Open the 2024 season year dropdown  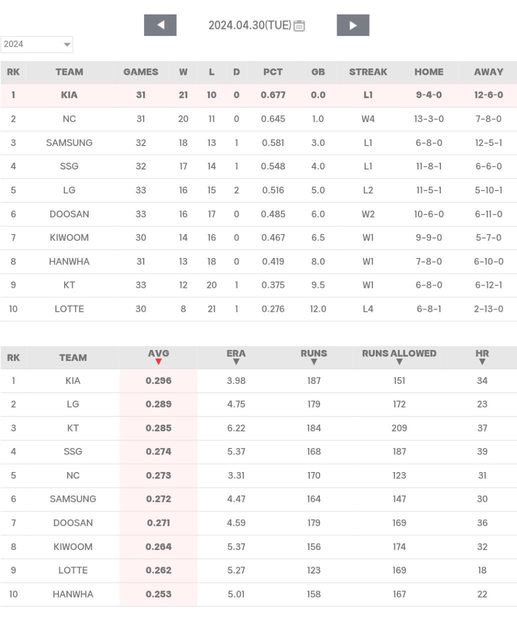(37, 44)
